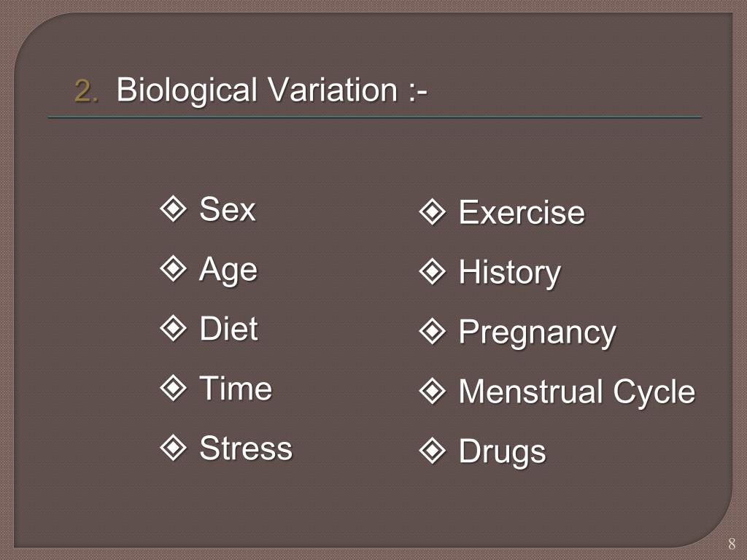Click the diamond bullet beside Age
747x560 pixels.
(x=173, y=268)
